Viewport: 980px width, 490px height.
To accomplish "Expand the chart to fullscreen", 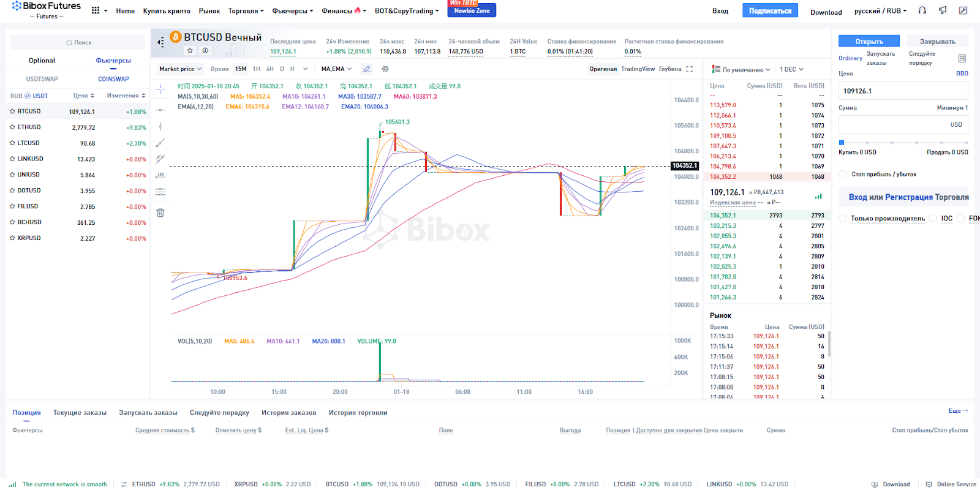I will [x=690, y=69].
